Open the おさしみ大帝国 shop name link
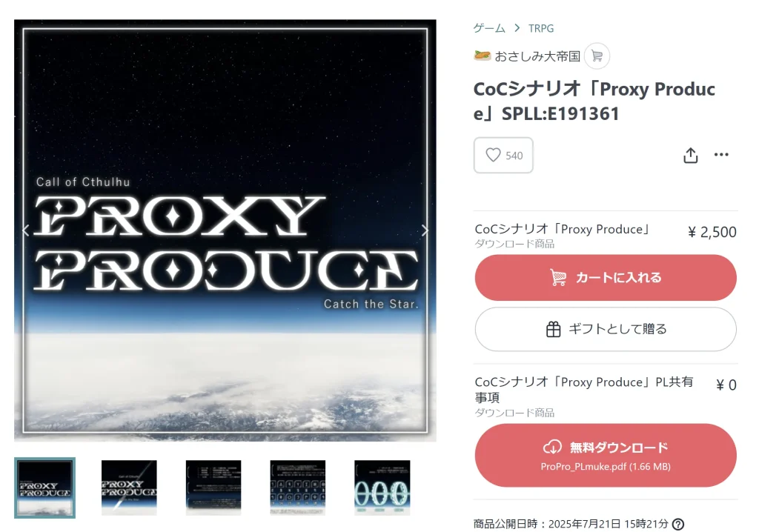759x532 pixels. tap(537, 56)
